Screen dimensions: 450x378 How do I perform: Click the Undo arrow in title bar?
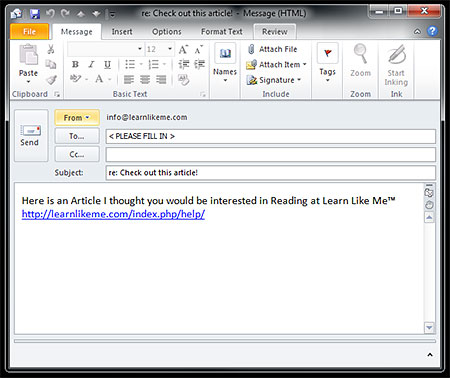(50, 13)
